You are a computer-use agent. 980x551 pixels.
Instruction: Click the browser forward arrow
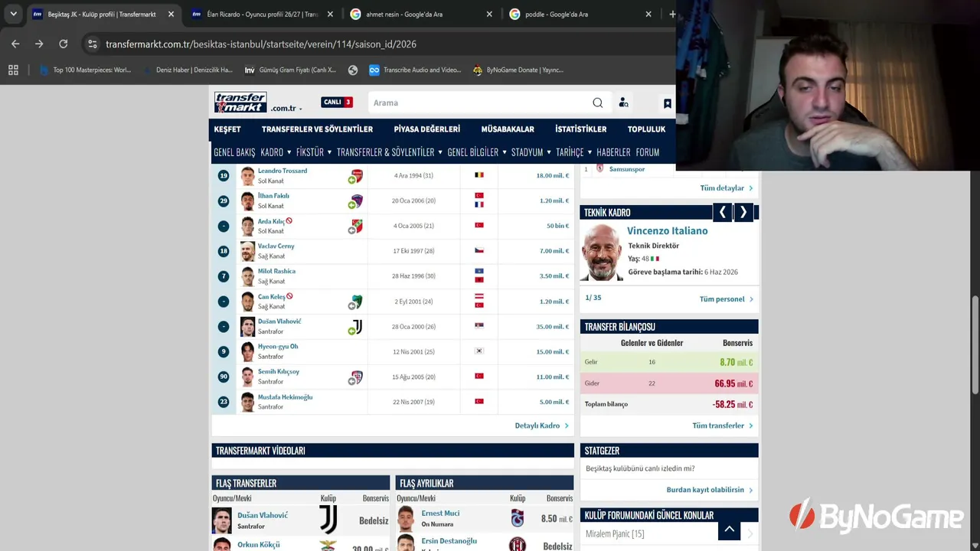(39, 44)
